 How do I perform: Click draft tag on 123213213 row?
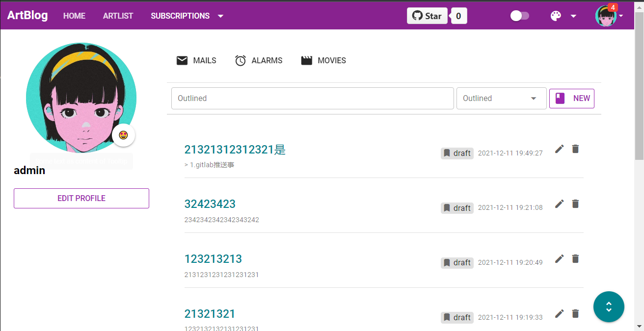tap(457, 262)
